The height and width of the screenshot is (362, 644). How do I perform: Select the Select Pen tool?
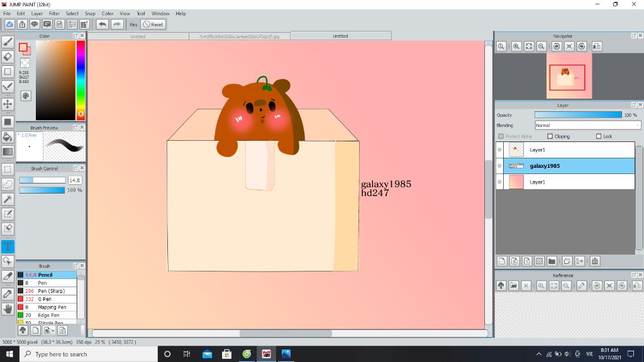(8, 214)
